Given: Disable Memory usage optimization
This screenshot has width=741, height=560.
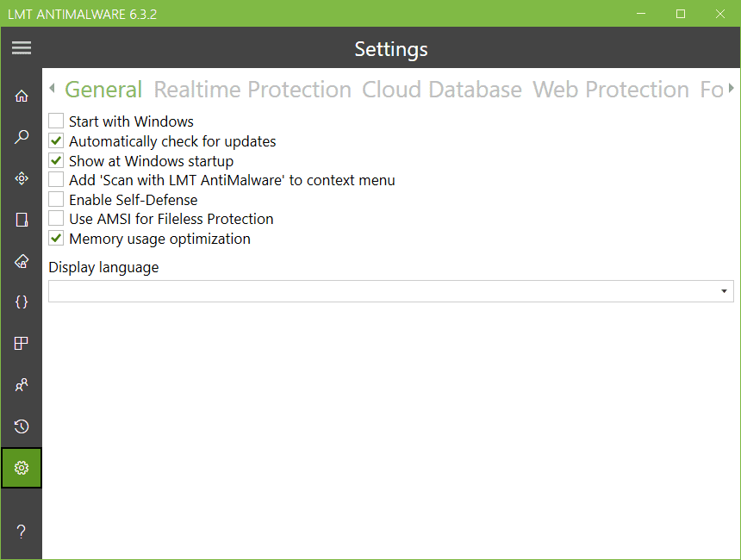Looking at the screenshot, I should [x=56, y=239].
